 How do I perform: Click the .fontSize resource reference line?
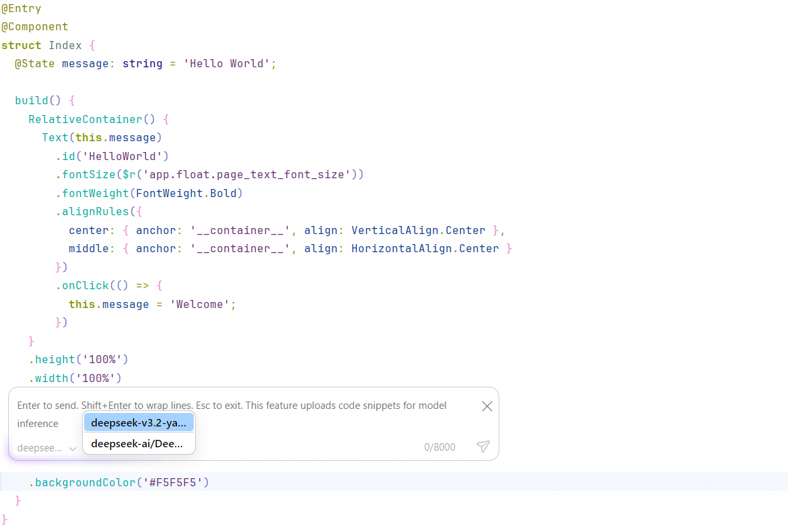click(x=209, y=175)
